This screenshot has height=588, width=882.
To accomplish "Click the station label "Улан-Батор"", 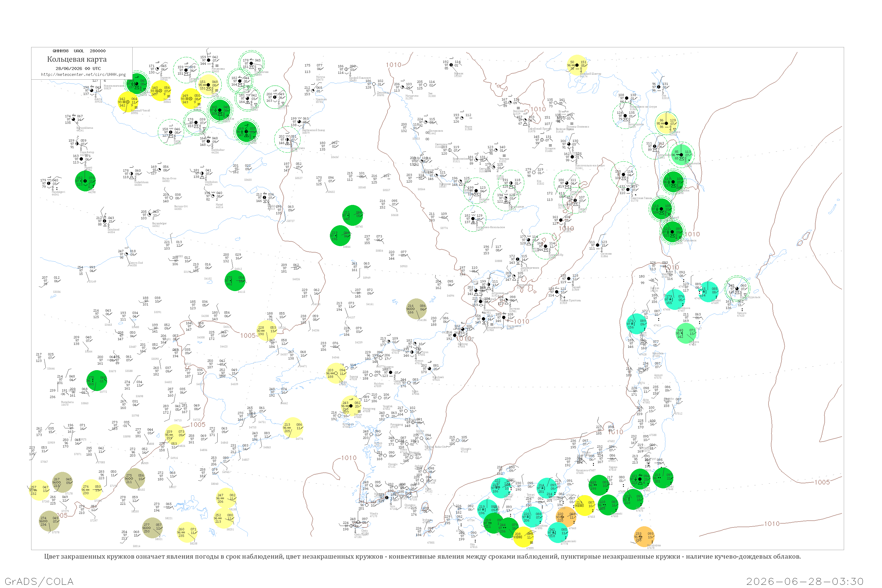I will click(87, 152).
